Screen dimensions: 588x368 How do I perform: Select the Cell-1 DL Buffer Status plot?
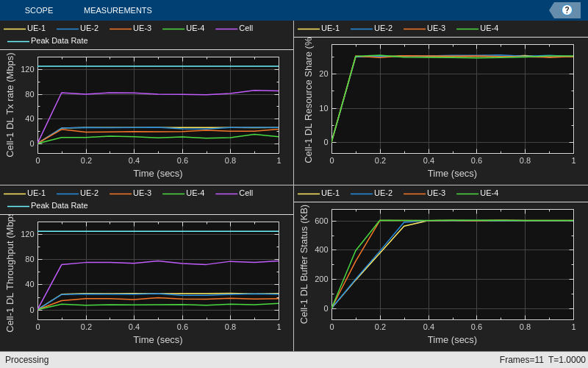453,264
